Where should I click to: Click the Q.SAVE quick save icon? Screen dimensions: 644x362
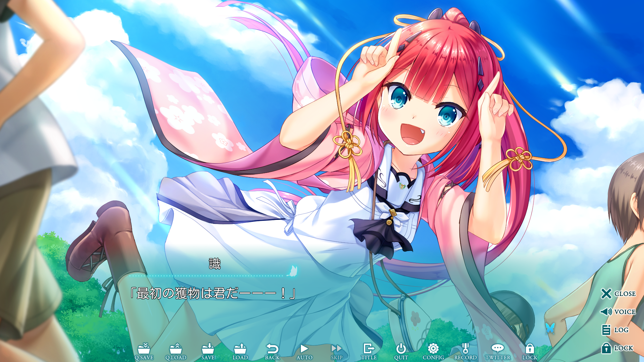144,352
